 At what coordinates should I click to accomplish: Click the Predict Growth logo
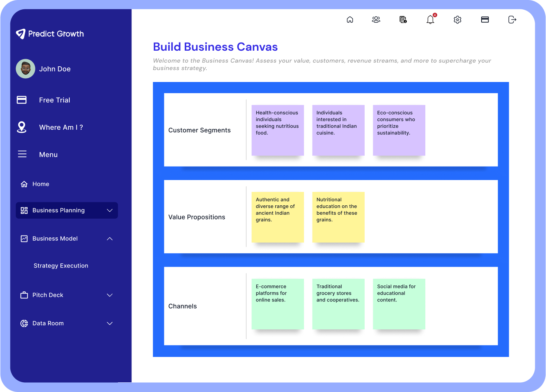coord(50,34)
